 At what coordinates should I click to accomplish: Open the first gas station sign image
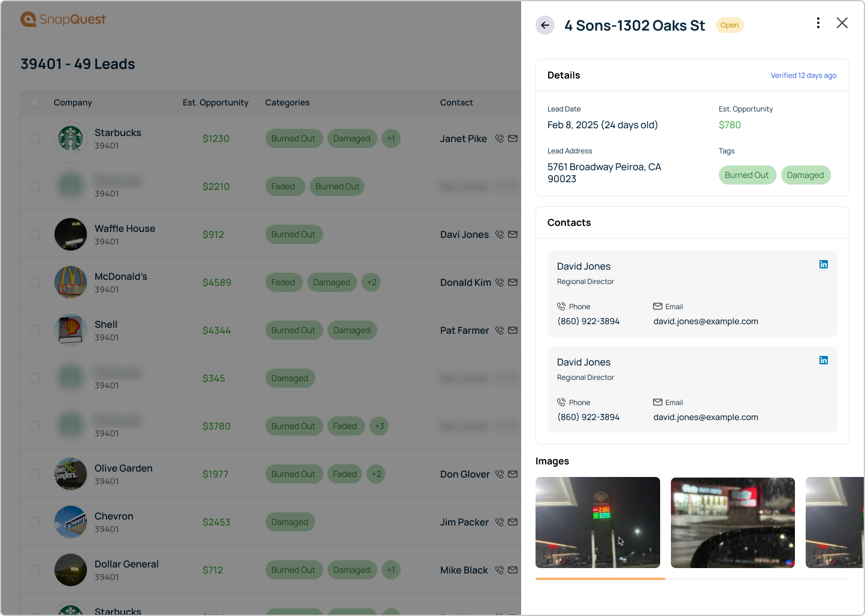tap(597, 522)
